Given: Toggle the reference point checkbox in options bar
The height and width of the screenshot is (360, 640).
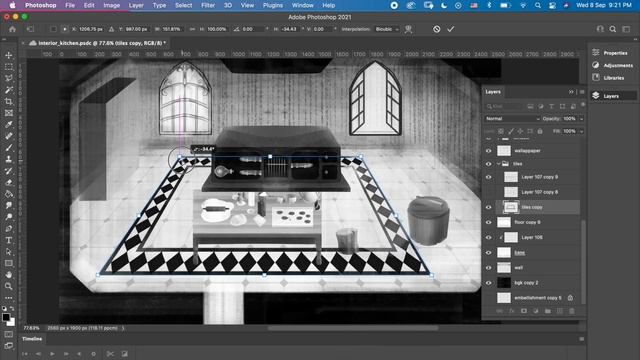Looking at the screenshot, I should (53, 29).
